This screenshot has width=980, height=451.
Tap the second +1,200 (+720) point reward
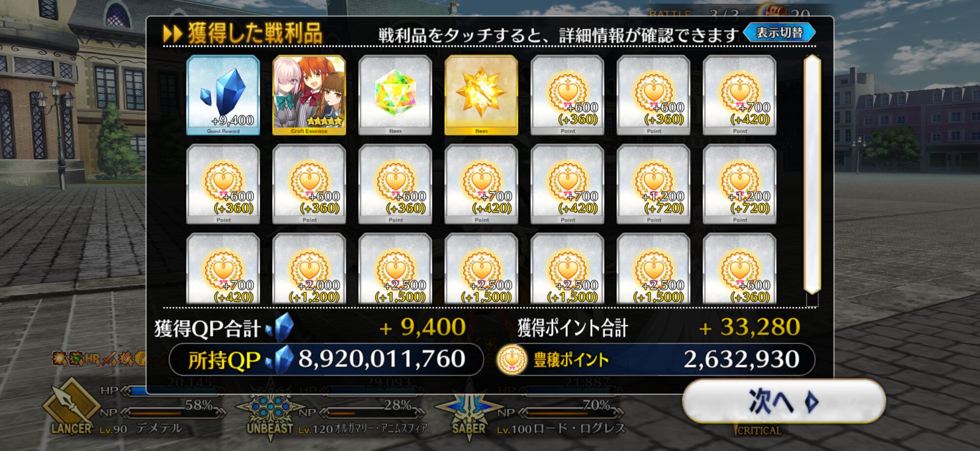point(739,184)
